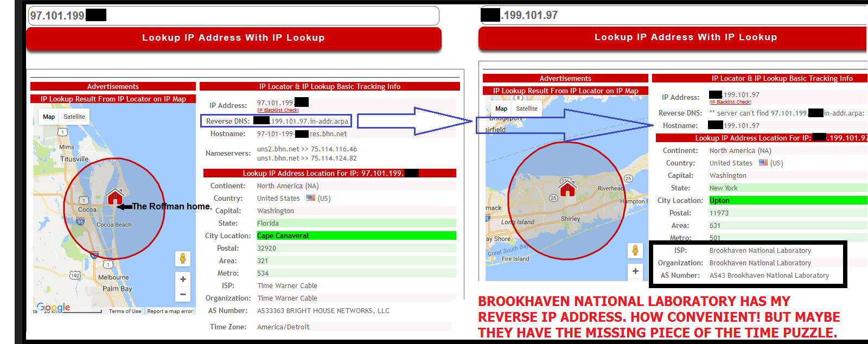Viewport: 868px width, 344px height.
Task: Click the Titusville label on Florida map
Action: (x=74, y=159)
